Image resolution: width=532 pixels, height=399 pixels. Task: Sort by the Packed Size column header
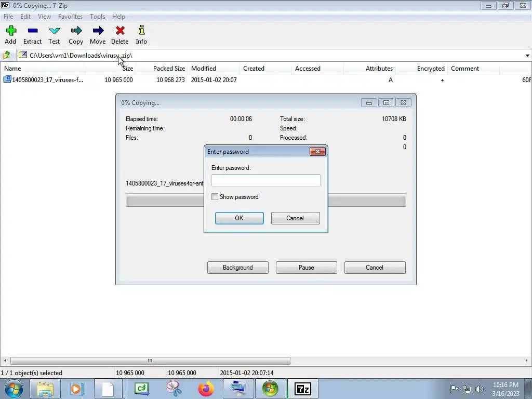click(x=162, y=68)
